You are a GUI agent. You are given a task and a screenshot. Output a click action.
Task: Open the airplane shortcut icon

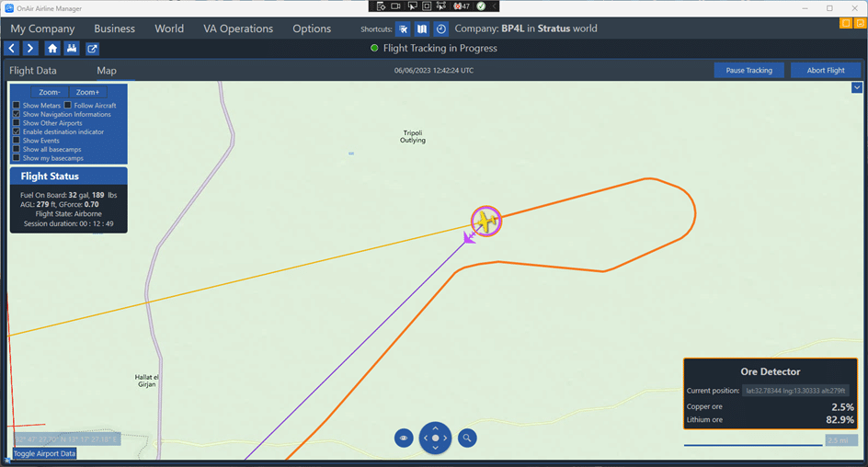(x=404, y=29)
